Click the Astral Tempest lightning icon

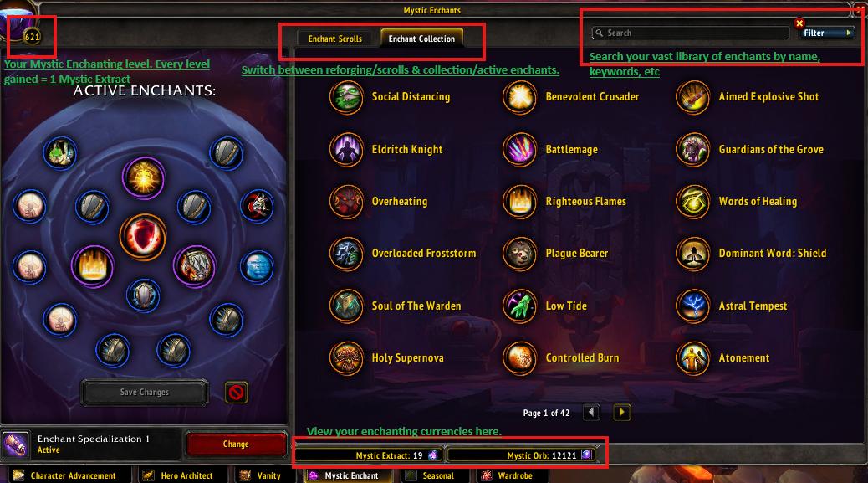pyautogui.click(x=692, y=306)
